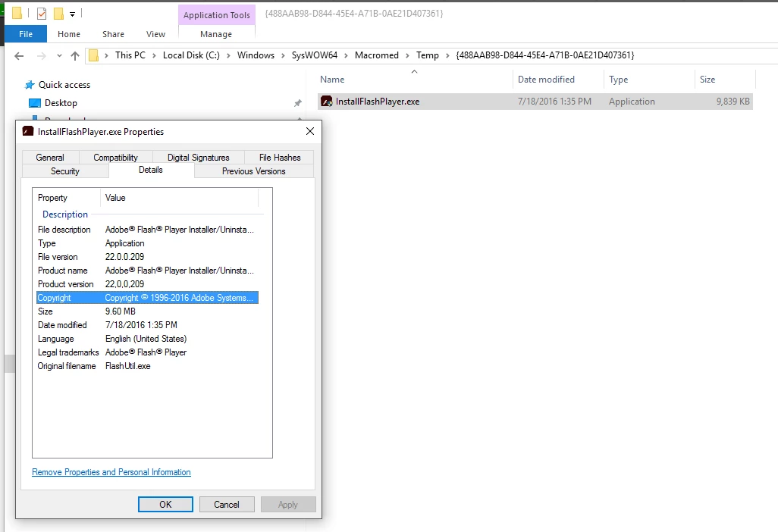Click SysWOW64 in the address breadcrumb
The image size is (778, 532).
point(315,55)
